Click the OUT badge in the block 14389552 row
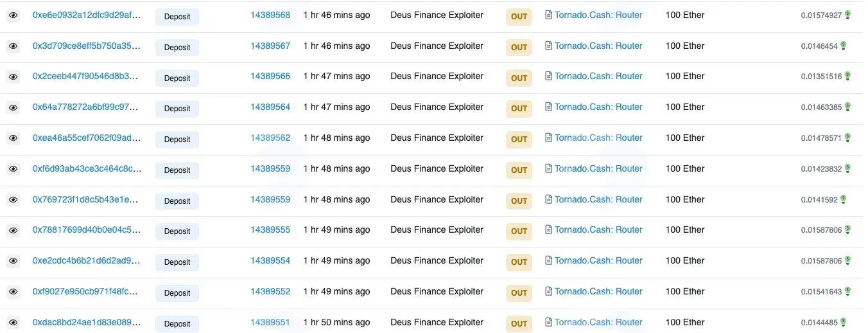Viewport: 868px width, 333px height. pyautogui.click(x=519, y=292)
